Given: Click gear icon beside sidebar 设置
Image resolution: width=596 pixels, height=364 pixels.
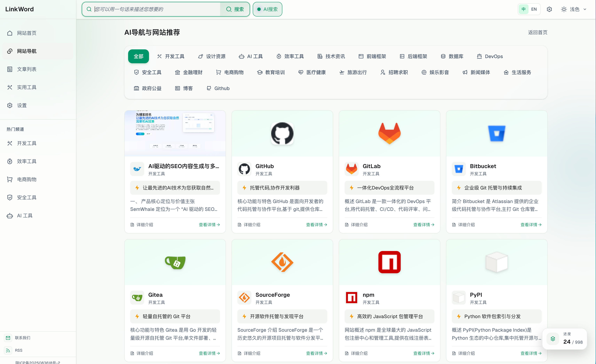Looking at the screenshot, I should pos(10,106).
